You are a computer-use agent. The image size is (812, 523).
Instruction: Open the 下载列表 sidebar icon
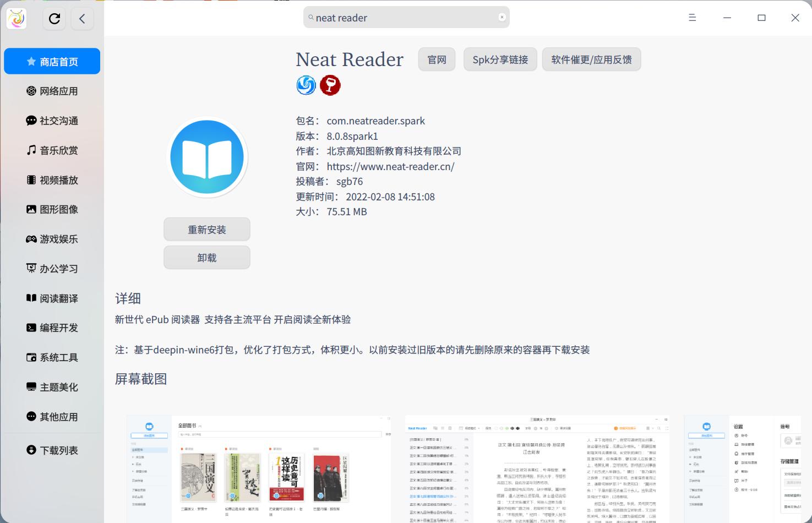click(31, 450)
